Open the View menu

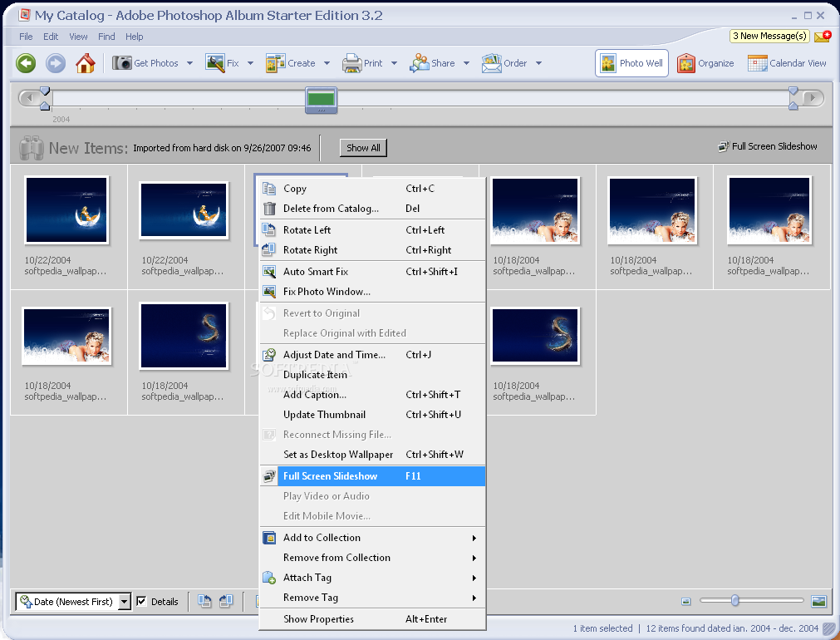[x=78, y=37]
